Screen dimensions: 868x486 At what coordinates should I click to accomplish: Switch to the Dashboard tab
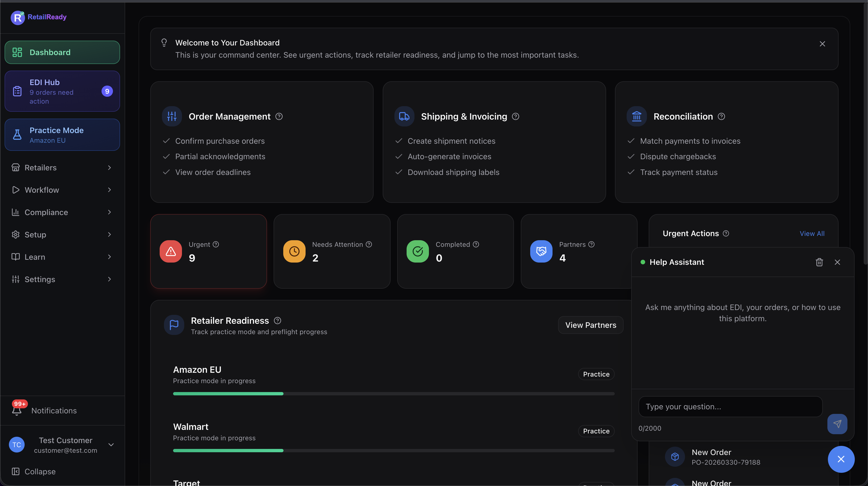(x=62, y=52)
